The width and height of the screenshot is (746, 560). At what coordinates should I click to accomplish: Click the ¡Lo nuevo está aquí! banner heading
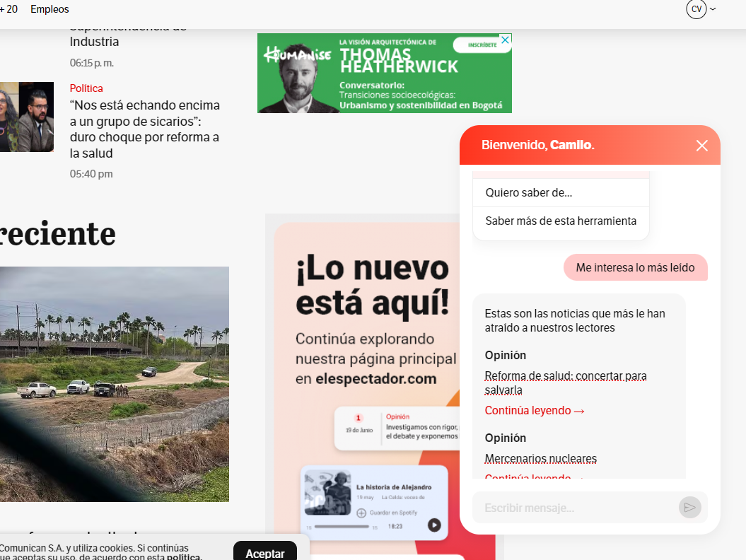372,285
